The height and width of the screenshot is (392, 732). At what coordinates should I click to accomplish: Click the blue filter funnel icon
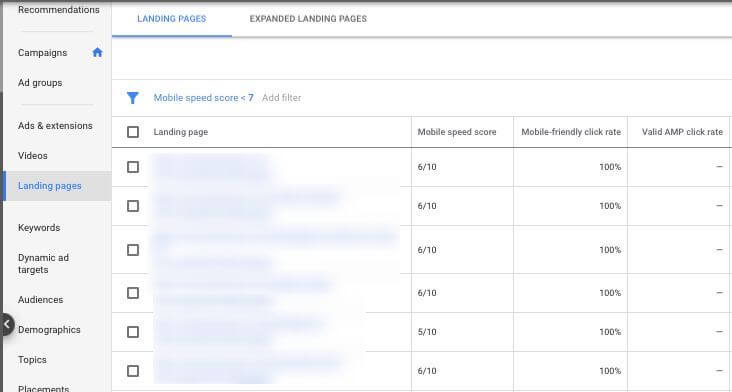[133, 98]
